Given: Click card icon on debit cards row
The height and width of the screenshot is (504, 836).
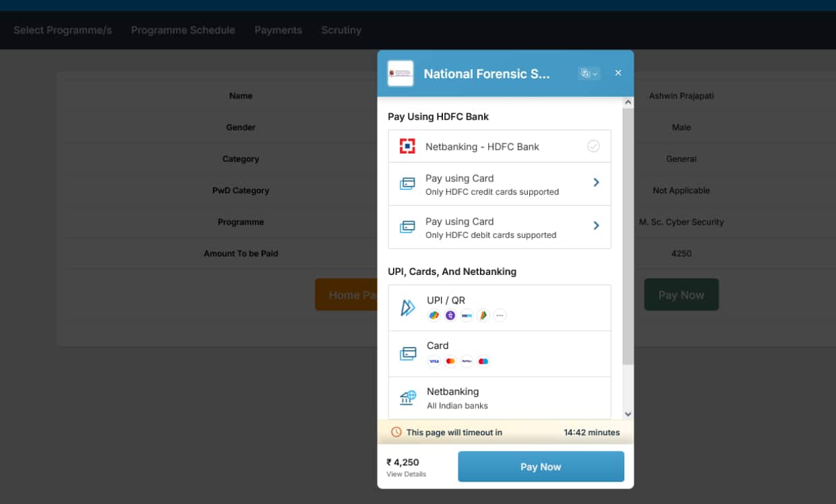Looking at the screenshot, I should point(407,226).
